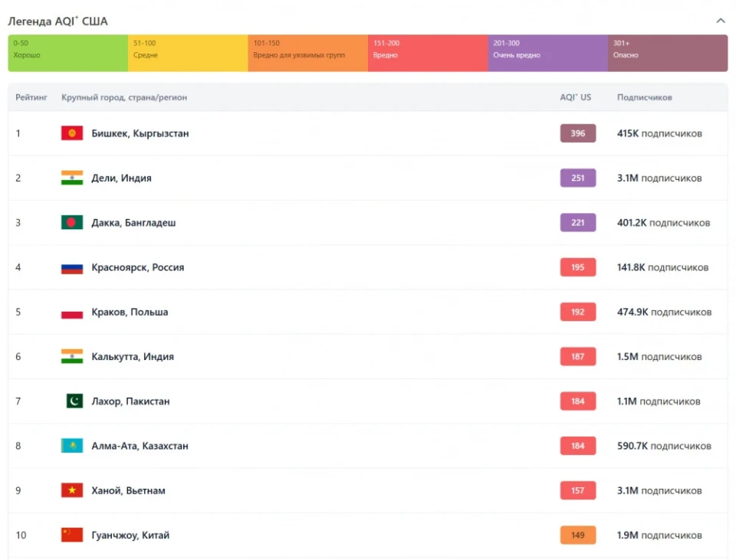Click the AQI 396 badge for Бишкек
Screen dimensions: 736x560
[577, 133]
